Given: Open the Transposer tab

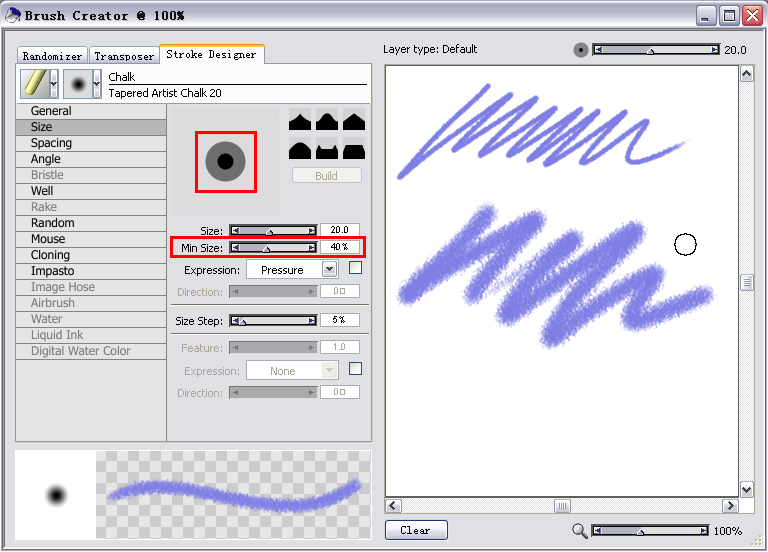Looking at the screenshot, I should pyautogui.click(x=124, y=56).
